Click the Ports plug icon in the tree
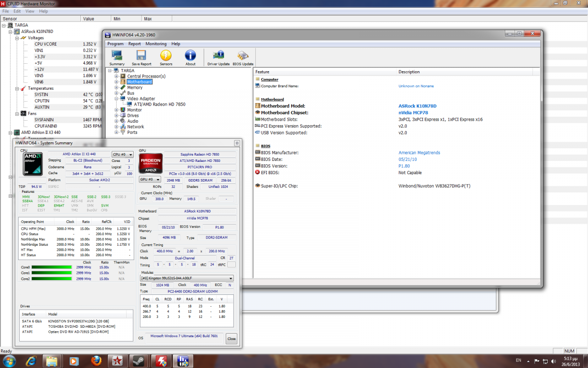 [x=123, y=132]
